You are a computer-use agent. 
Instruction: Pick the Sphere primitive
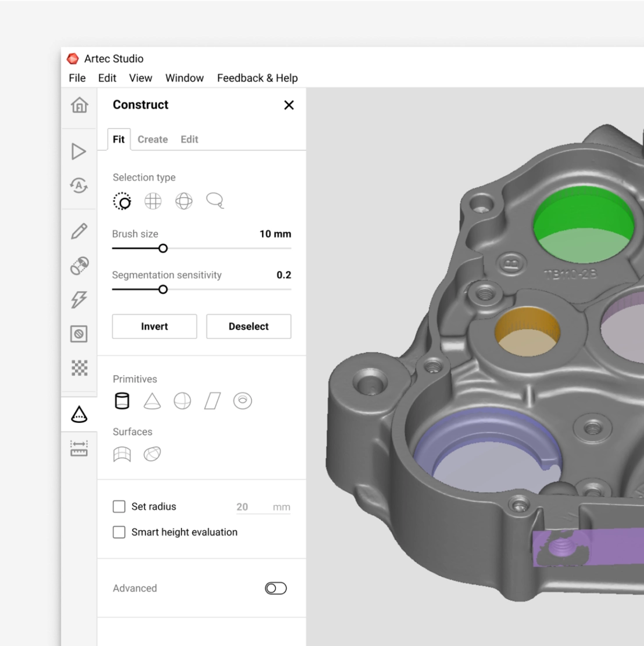click(183, 401)
